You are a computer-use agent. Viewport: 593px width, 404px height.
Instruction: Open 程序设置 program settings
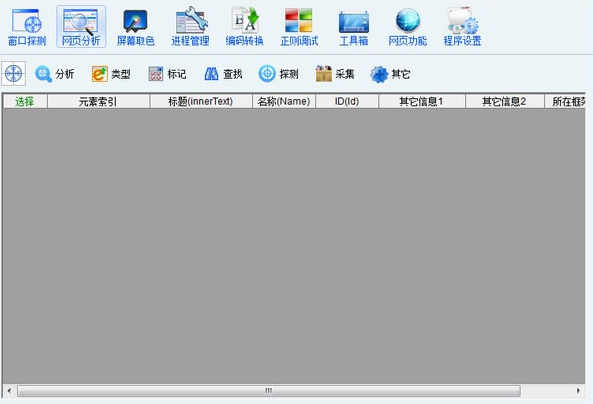[x=462, y=27]
